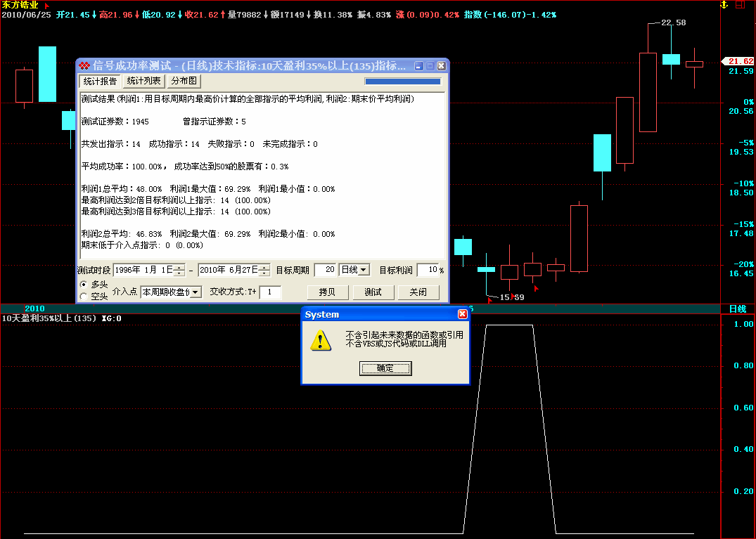The image size is (756, 539).
Task: Click the yellow anchor icon at top right
Action: click(x=722, y=5)
